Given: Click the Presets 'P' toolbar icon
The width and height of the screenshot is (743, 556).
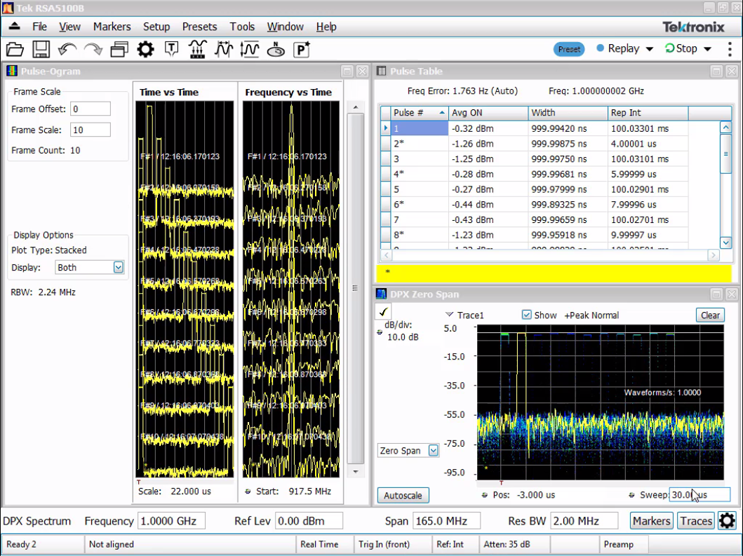Looking at the screenshot, I should tap(301, 49).
